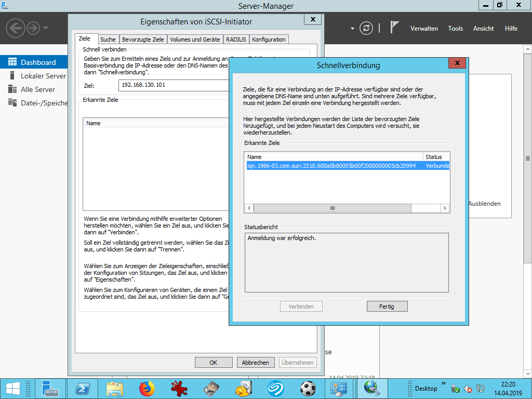The image size is (532, 399).
Task: Click the Server-Manager vertical scrollbar thumb
Action: tap(528, 158)
